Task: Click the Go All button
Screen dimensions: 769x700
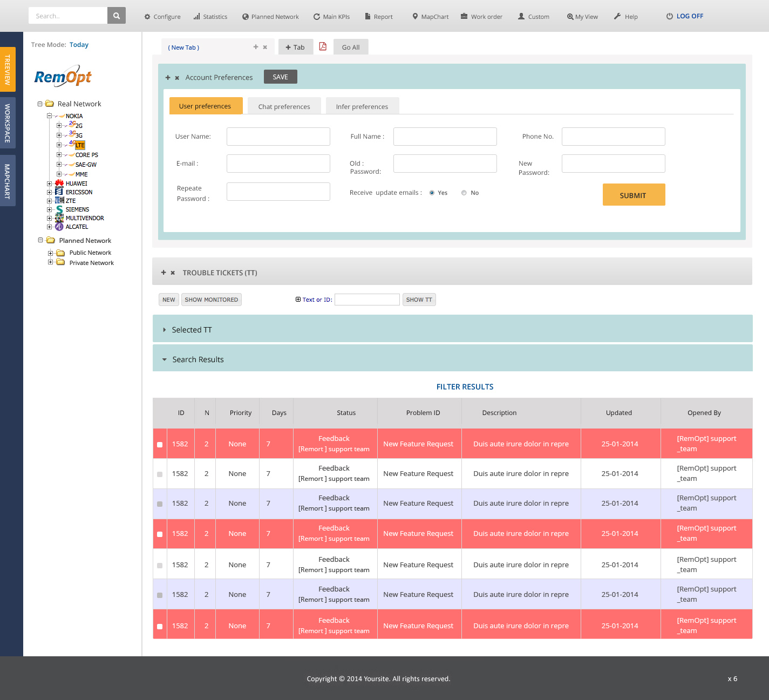Action: (x=351, y=47)
